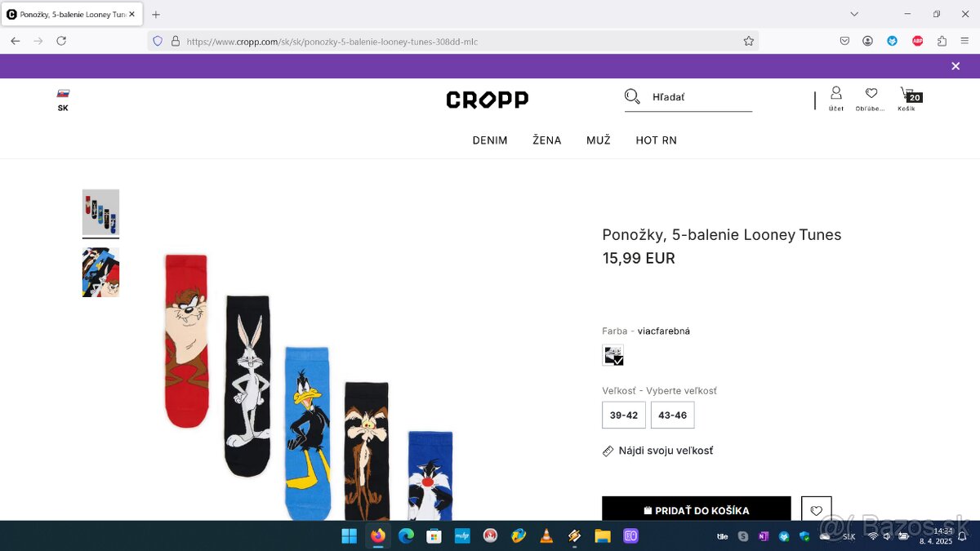Bookmark this page with star icon
This screenshot has width=980, height=551.
pyautogui.click(x=748, y=41)
